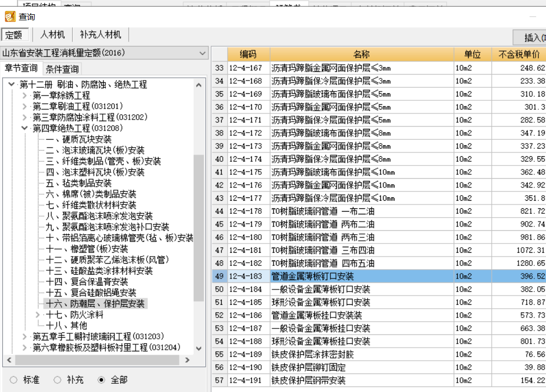Select highlighted row 管道金属薄板钉口安装
546x392 pixels.
[379, 276]
